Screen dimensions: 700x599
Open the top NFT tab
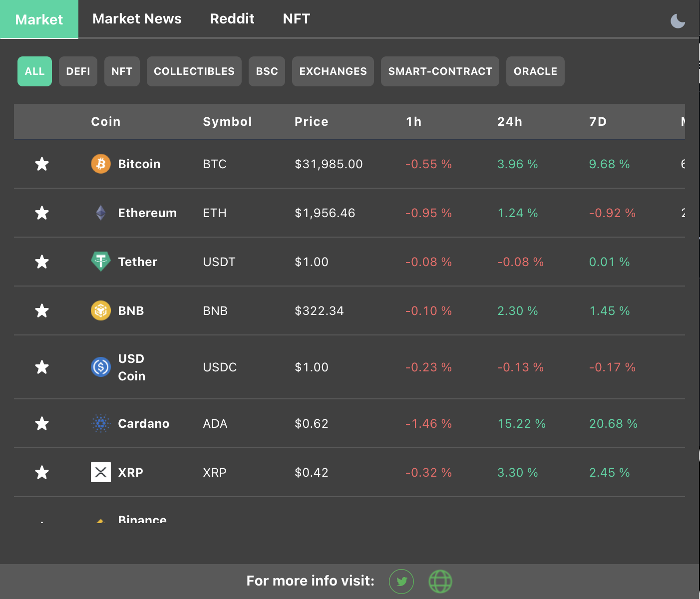coord(297,19)
